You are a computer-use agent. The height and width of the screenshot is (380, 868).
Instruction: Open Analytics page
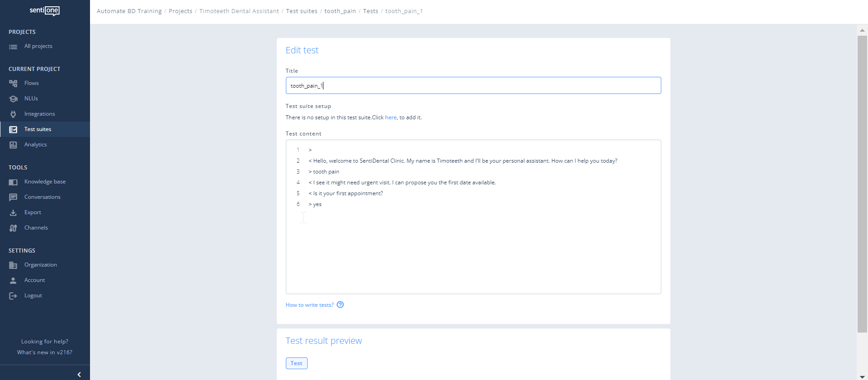36,145
